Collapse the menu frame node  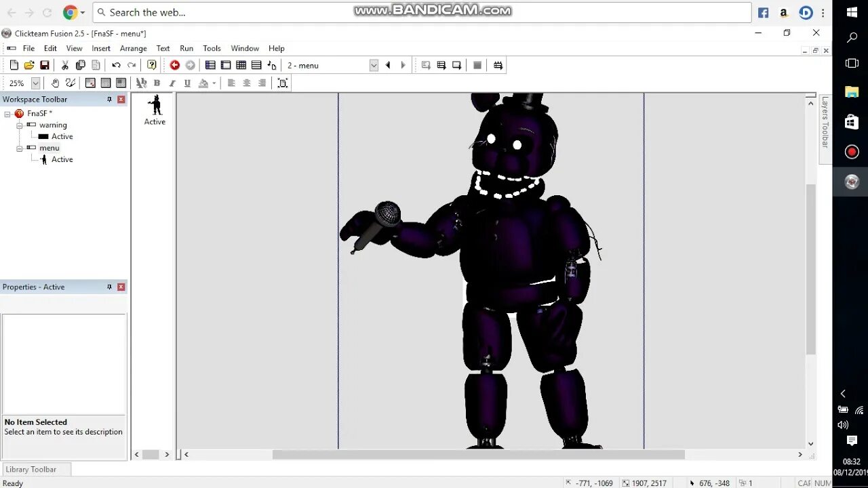(x=20, y=148)
